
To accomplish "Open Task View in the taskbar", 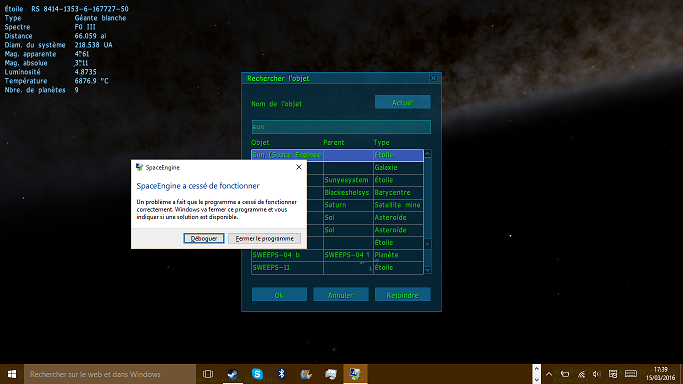I will pyautogui.click(x=208, y=374).
